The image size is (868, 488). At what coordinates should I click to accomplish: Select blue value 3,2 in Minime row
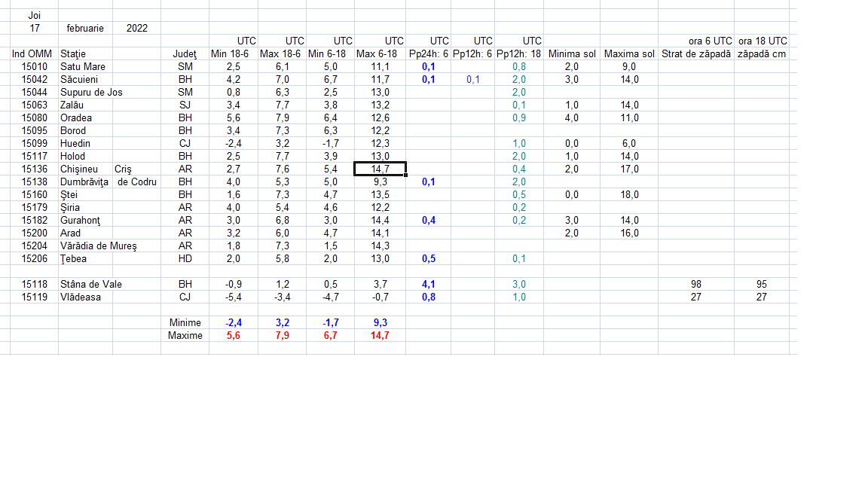(283, 322)
